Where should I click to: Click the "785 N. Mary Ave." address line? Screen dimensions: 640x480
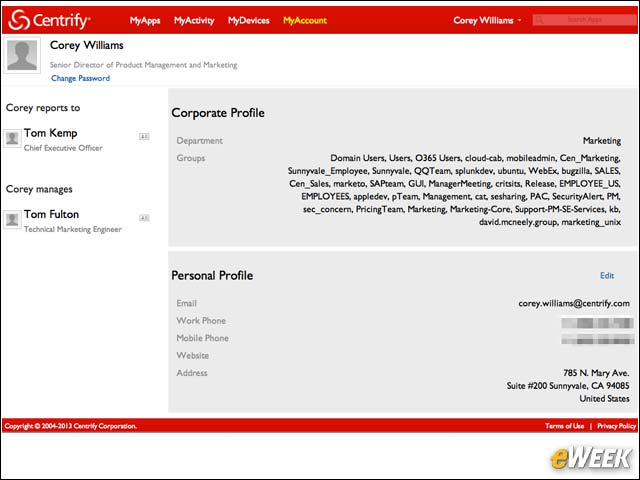(x=596, y=373)
